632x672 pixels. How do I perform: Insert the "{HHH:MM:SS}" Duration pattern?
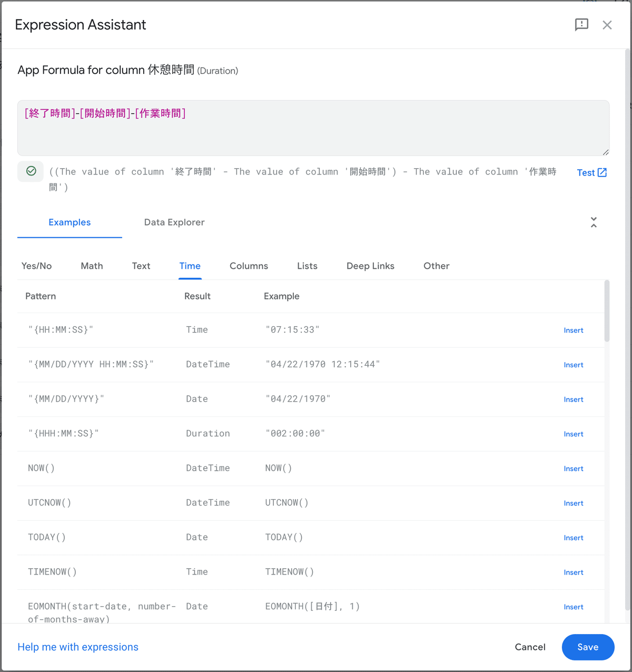click(573, 434)
